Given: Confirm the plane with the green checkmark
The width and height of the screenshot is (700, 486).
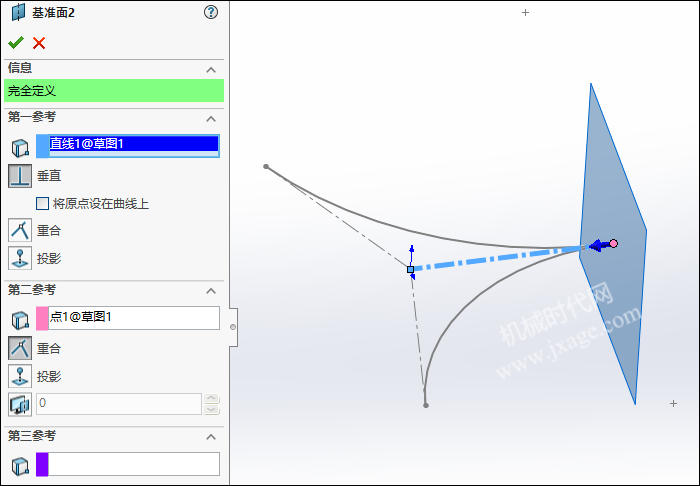Looking at the screenshot, I should point(16,43).
